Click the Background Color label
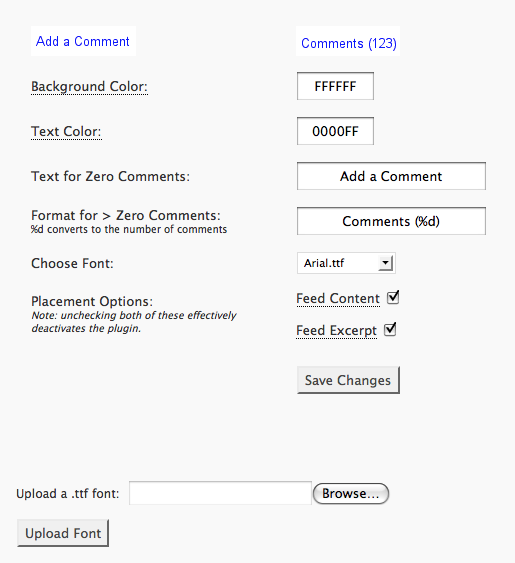Viewport: 515px width, 563px height. [x=89, y=87]
